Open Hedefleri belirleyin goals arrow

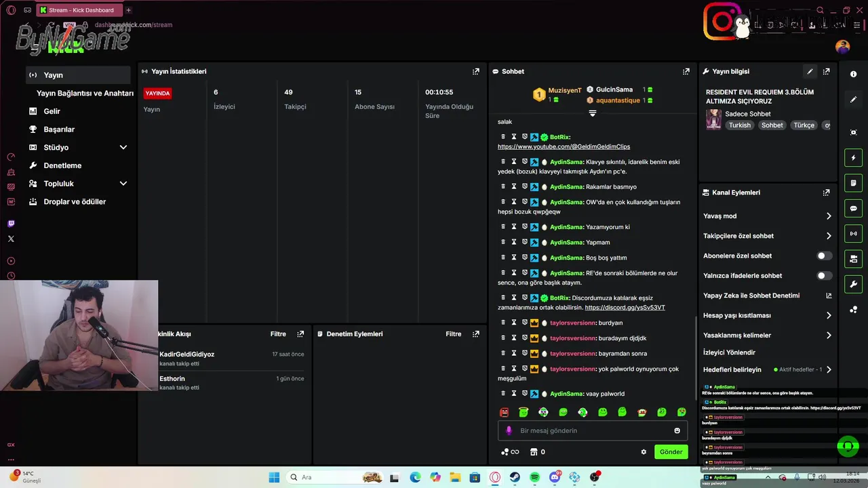829,369
